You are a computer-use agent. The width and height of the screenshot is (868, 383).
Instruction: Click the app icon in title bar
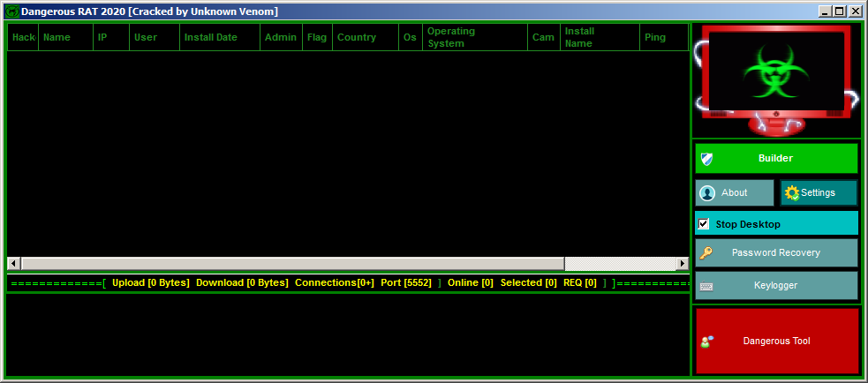[11, 11]
